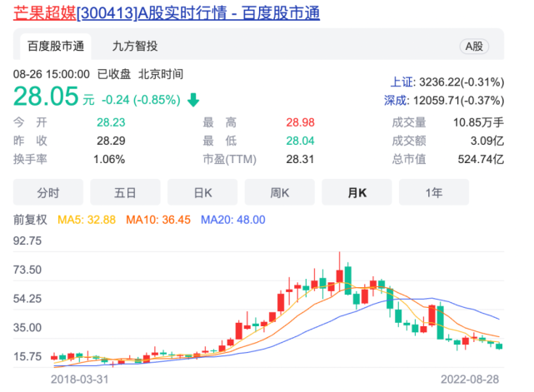Click the green down arrow price icon
Screen dimensions: 534x392
pyautogui.click(x=193, y=100)
